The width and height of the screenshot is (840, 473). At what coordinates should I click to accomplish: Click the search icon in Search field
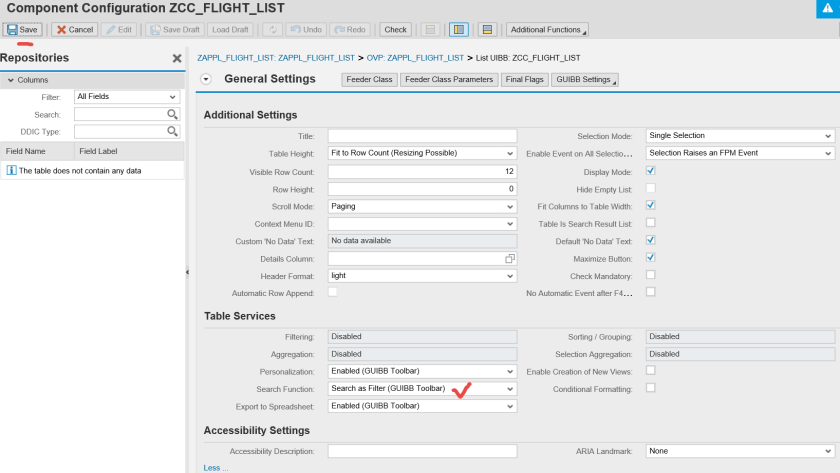pos(172,115)
